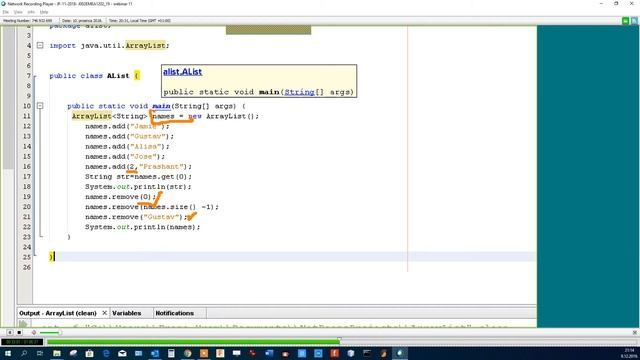This screenshot has width=640, height=360.
Task: Mute the player volume speaker icon
Action: click(x=33, y=333)
